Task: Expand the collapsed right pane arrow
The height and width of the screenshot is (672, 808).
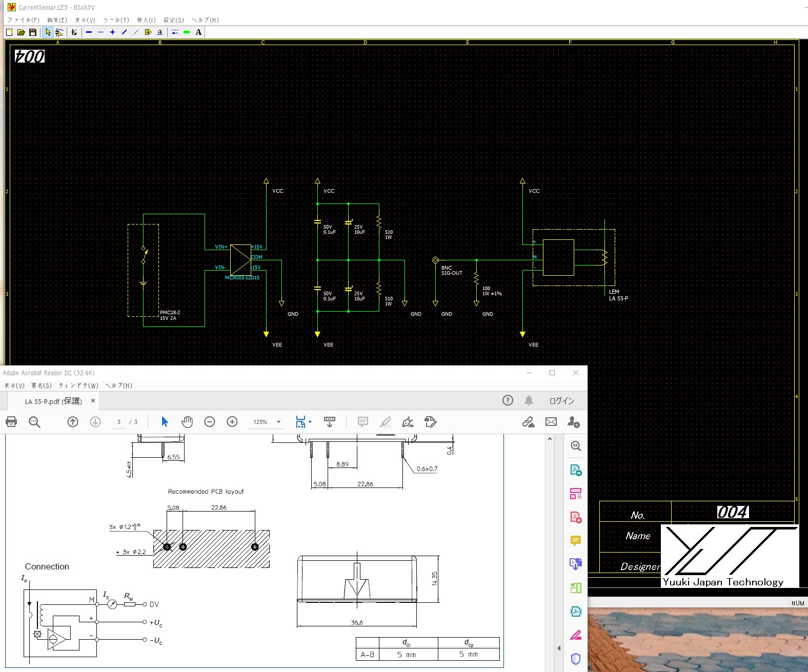Action: click(x=559, y=648)
